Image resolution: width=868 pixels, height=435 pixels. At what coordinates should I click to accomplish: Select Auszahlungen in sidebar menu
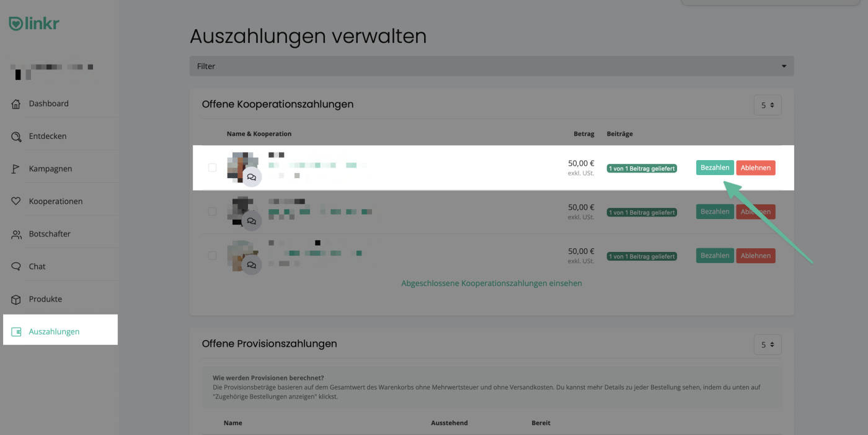54,331
